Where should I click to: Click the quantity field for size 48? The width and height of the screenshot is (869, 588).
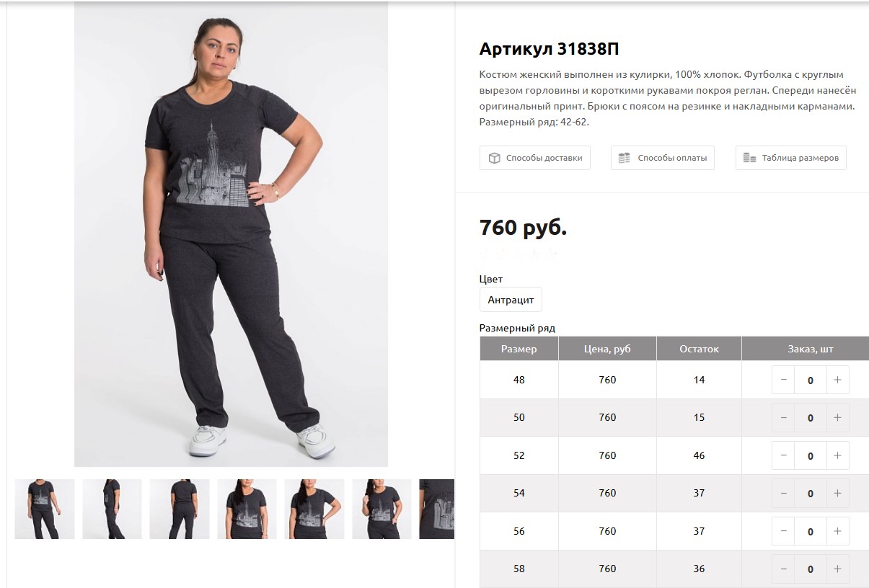[811, 380]
